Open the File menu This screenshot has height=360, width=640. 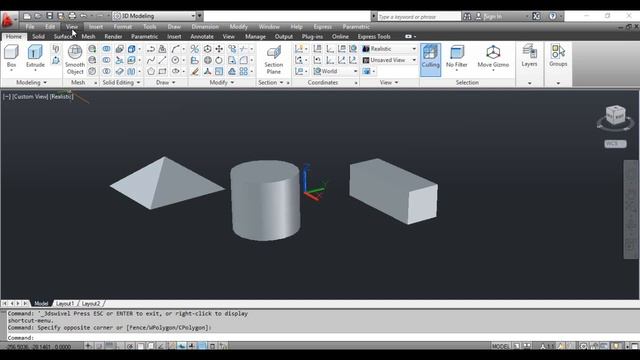pos(30,27)
